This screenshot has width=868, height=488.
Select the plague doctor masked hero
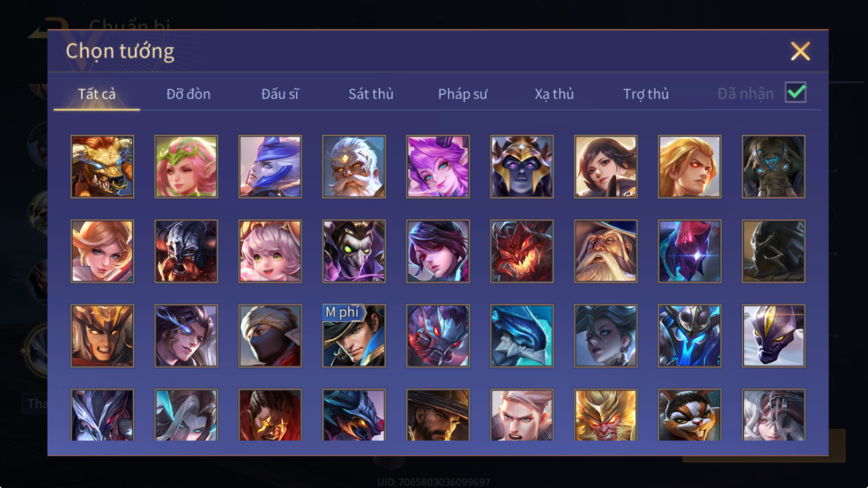[x=354, y=252]
